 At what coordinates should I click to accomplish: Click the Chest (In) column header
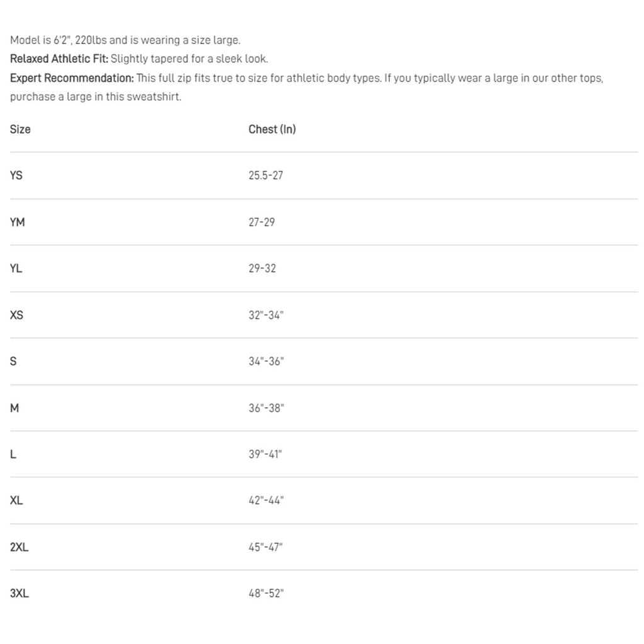[x=272, y=130]
